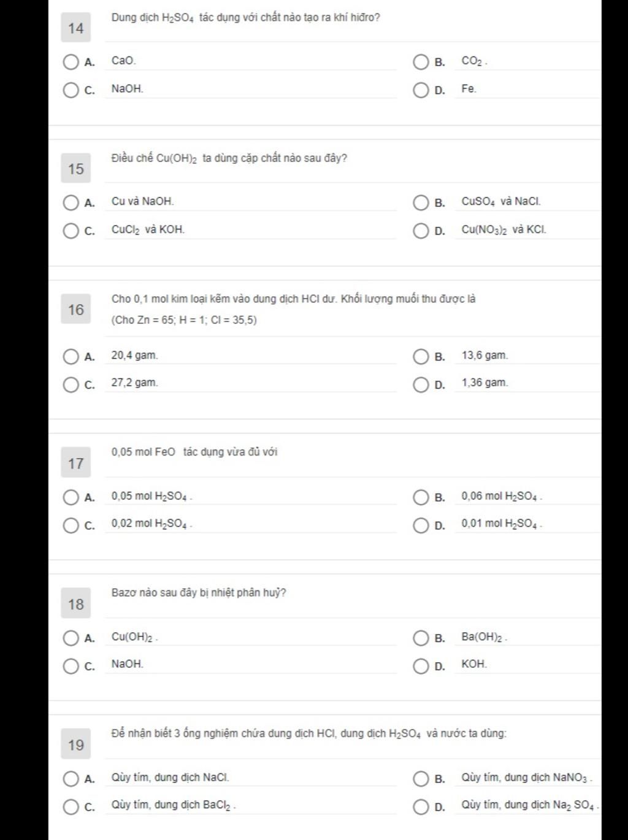This screenshot has width=628, height=840.
Task: Select '0,06 mol H2SO4' option B
Action: tap(421, 497)
